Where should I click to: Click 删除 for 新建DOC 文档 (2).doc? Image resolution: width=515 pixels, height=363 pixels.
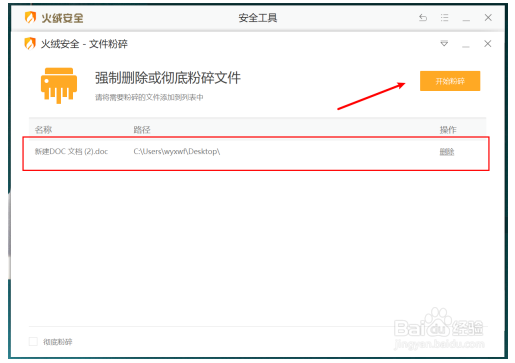point(447,152)
